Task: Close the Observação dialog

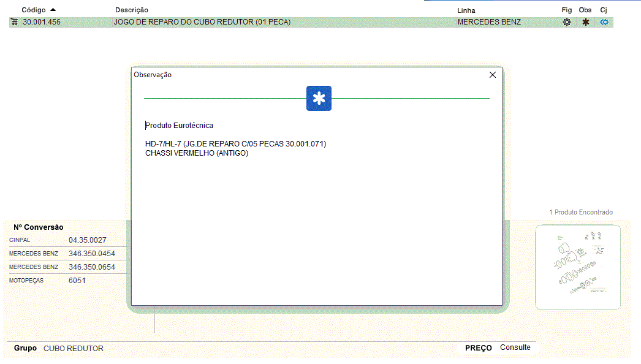Action: (x=493, y=75)
